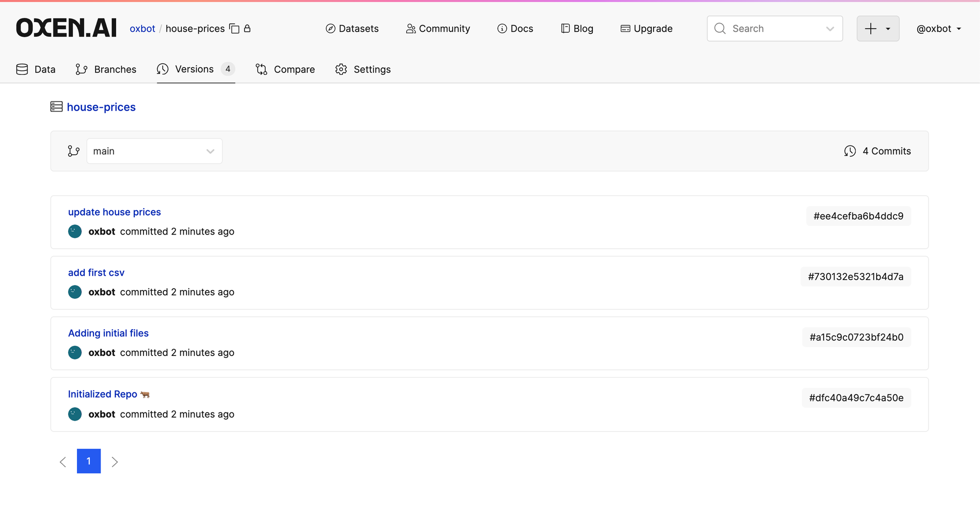Select the Versions tab
This screenshot has width=980, height=524.
[196, 70]
